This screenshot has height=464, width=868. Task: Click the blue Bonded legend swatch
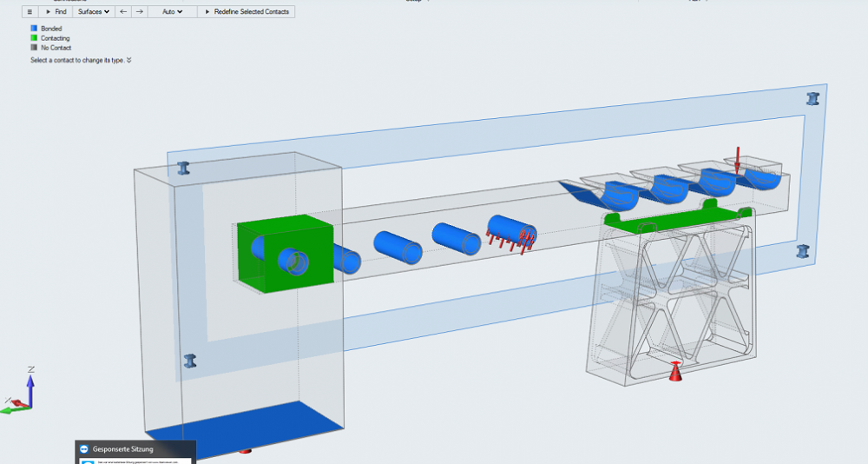pos(34,29)
